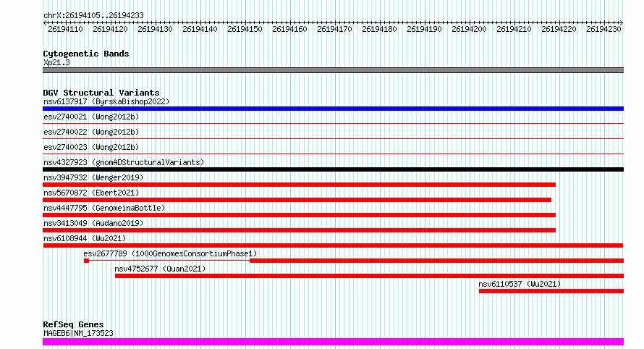Image resolution: width=644 pixels, height=349 pixels.
Task: Open nsv6108944 (Wu2021) label
Action: point(85,238)
